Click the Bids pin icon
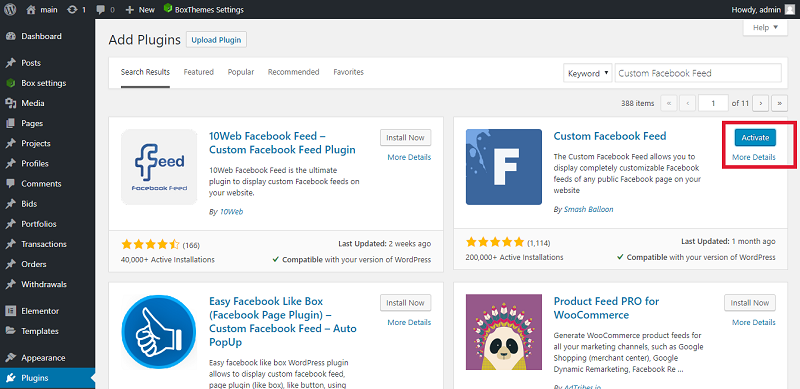This screenshot has width=800, height=389. (10, 204)
